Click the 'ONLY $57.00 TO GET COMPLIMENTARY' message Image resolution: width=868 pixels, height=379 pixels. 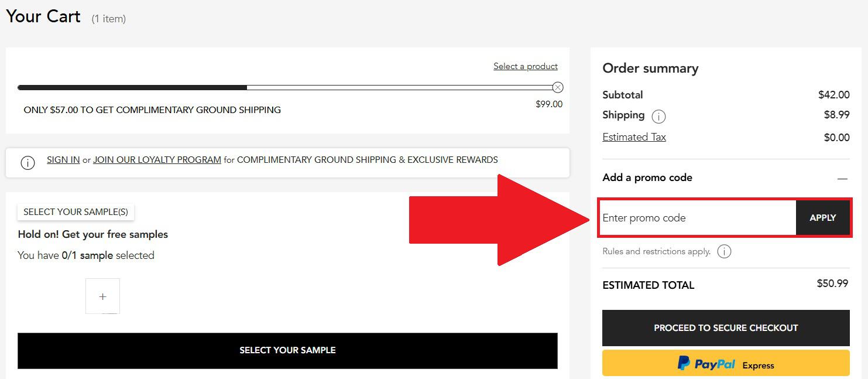click(x=152, y=110)
